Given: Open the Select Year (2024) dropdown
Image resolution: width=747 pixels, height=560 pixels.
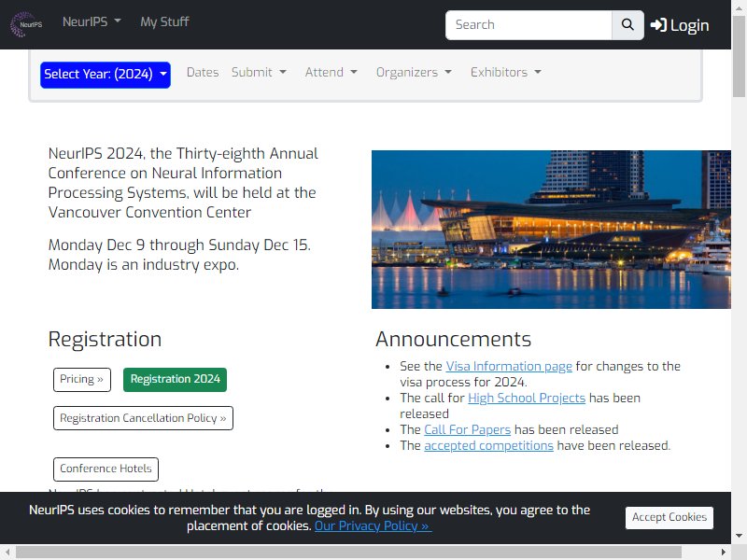Looking at the screenshot, I should point(106,75).
